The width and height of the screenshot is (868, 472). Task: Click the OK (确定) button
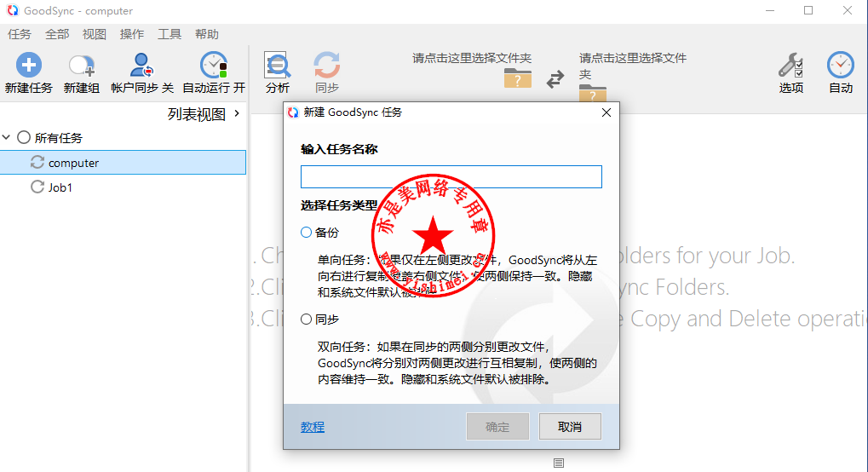497,427
